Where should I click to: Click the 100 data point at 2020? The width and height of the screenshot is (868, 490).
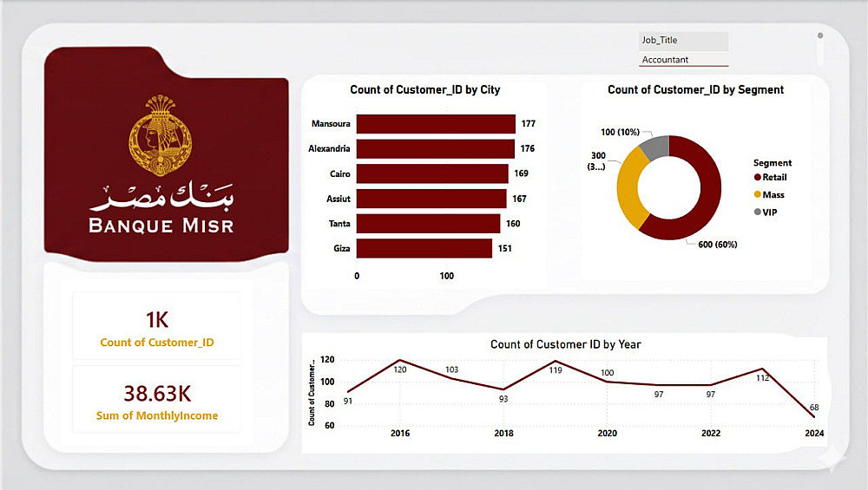pos(608,382)
